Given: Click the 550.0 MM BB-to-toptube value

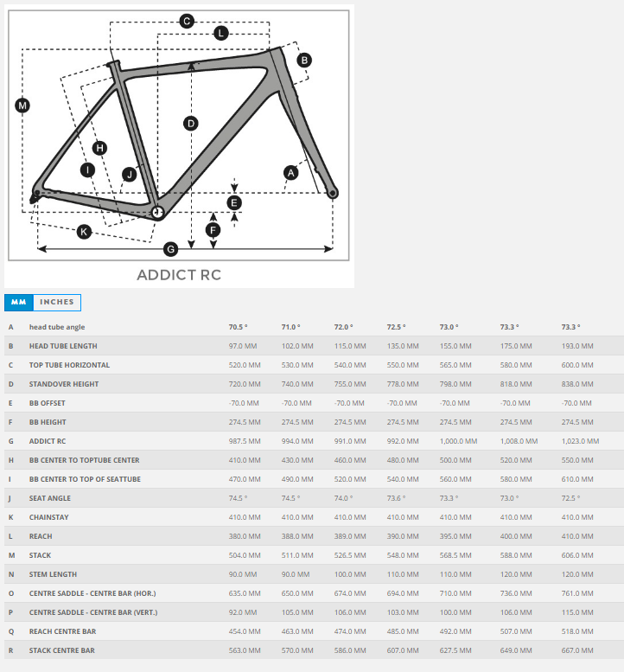Looking at the screenshot, I should click(577, 460).
